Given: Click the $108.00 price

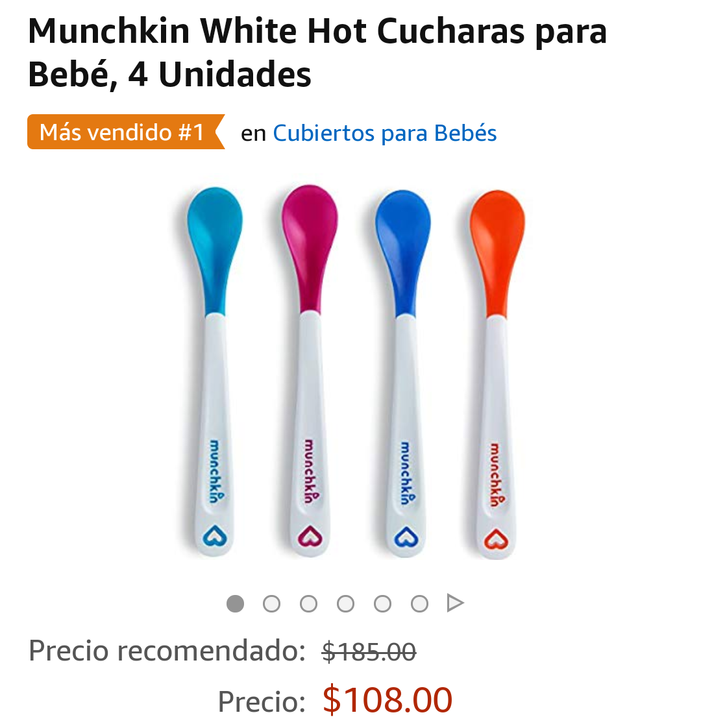Looking at the screenshot, I should (387, 699).
